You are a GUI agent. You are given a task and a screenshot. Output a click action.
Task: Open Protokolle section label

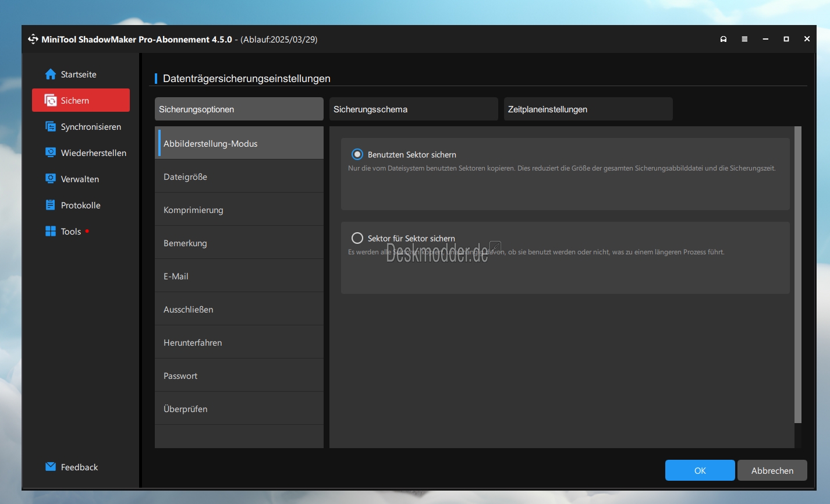(x=81, y=205)
